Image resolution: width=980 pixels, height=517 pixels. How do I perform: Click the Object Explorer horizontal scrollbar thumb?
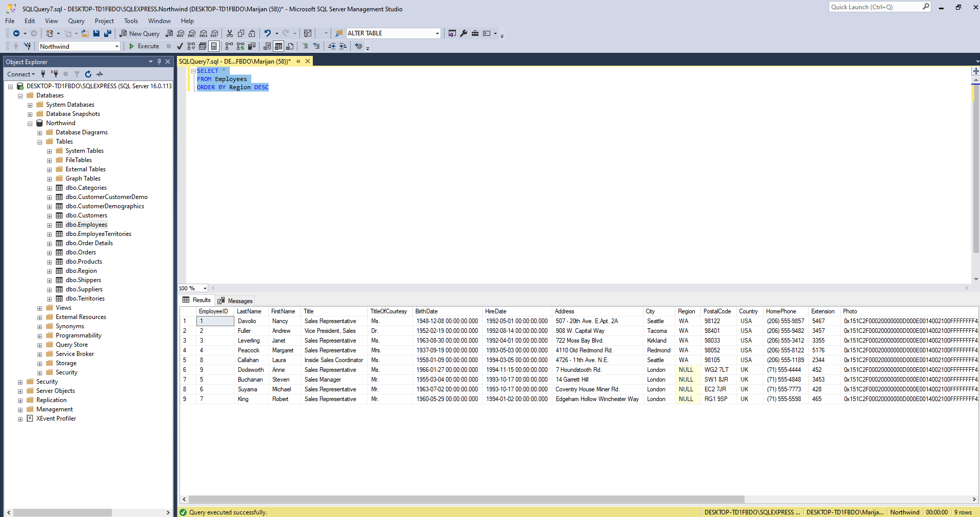(63, 512)
